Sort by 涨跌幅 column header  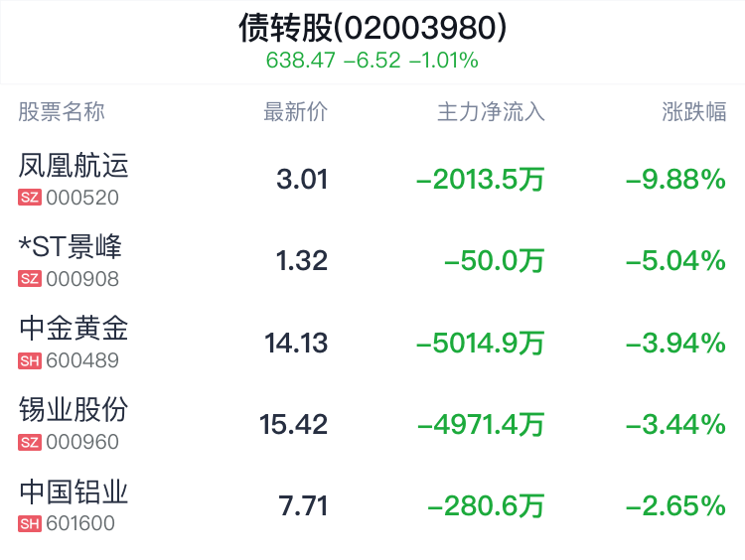[694, 111]
